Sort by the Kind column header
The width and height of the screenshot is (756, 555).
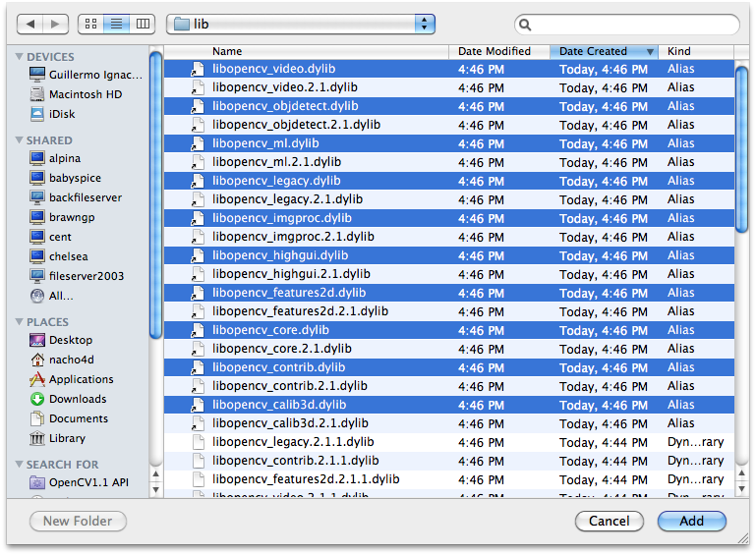[x=696, y=51]
